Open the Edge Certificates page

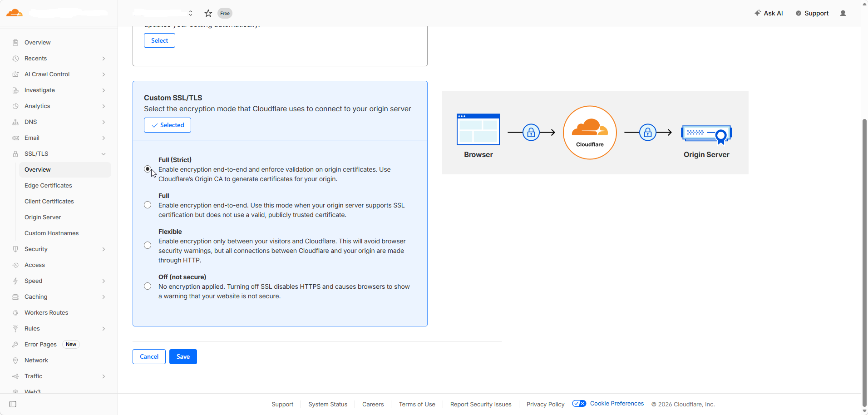[48, 186]
